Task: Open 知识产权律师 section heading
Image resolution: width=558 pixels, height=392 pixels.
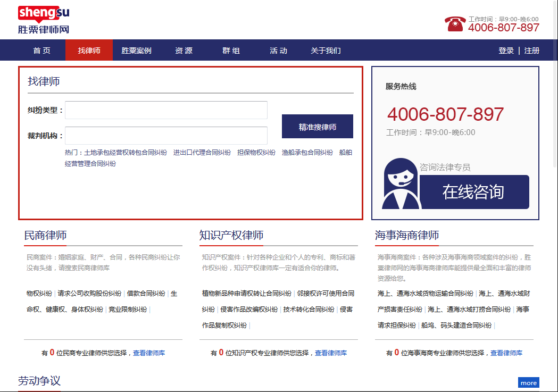Action: coord(231,235)
